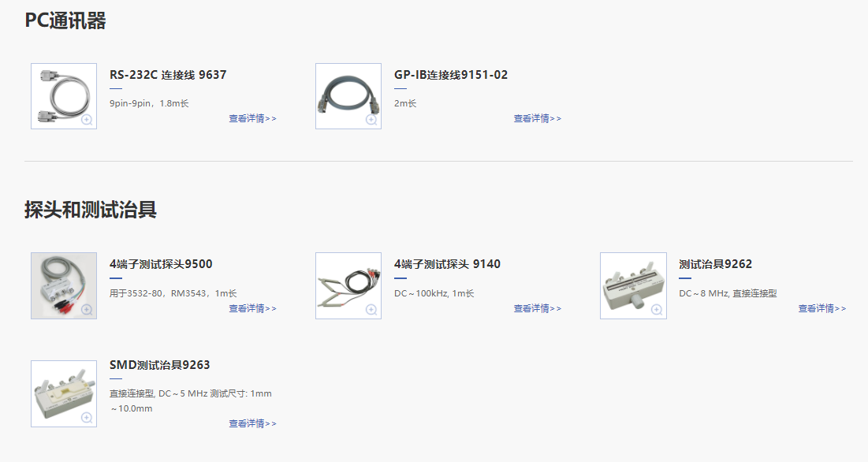
Task: Open the probe 9500 product thumbnail
Action: (x=64, y=285)
